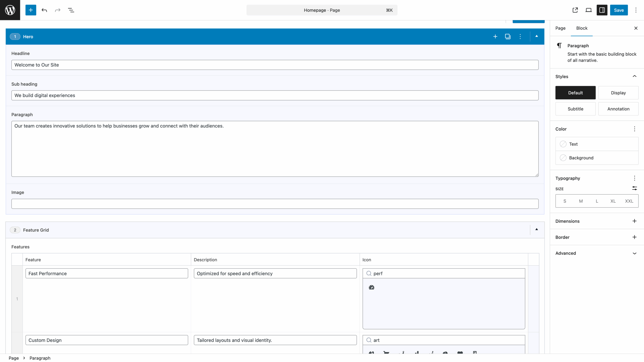Duplicate the Hero block using the copy icon
This screenshot has height=362, width=644.
507,36
